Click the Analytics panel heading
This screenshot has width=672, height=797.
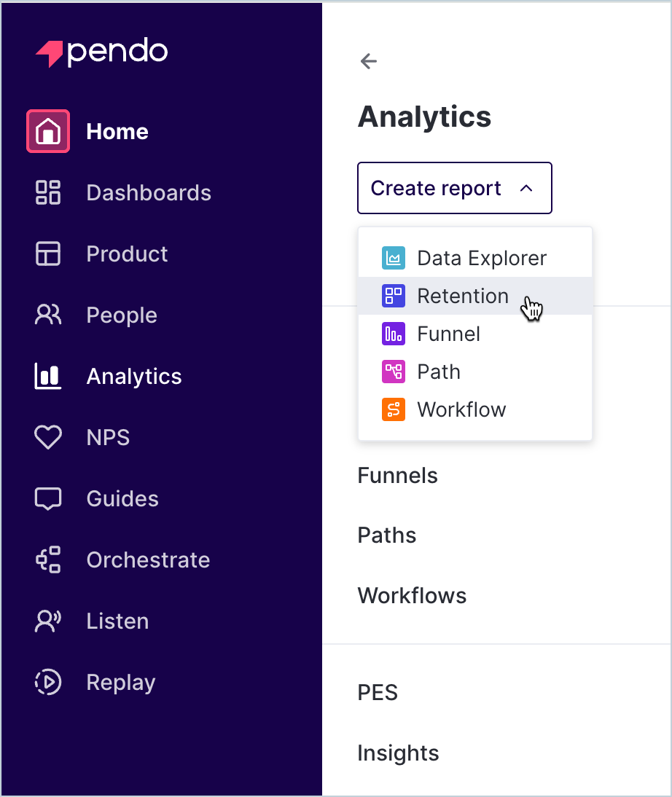coord(425,117)
